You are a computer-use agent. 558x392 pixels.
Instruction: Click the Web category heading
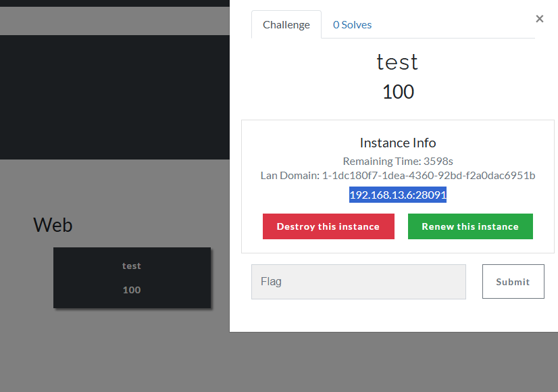click(x=53, y=224)
